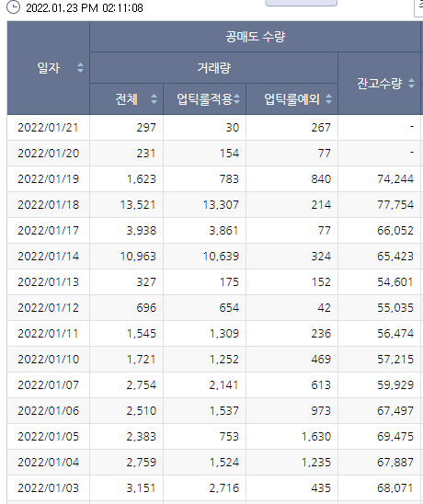Click balance value 67,497
Viewport: 423px width, 504px height.
pos(395,410)
